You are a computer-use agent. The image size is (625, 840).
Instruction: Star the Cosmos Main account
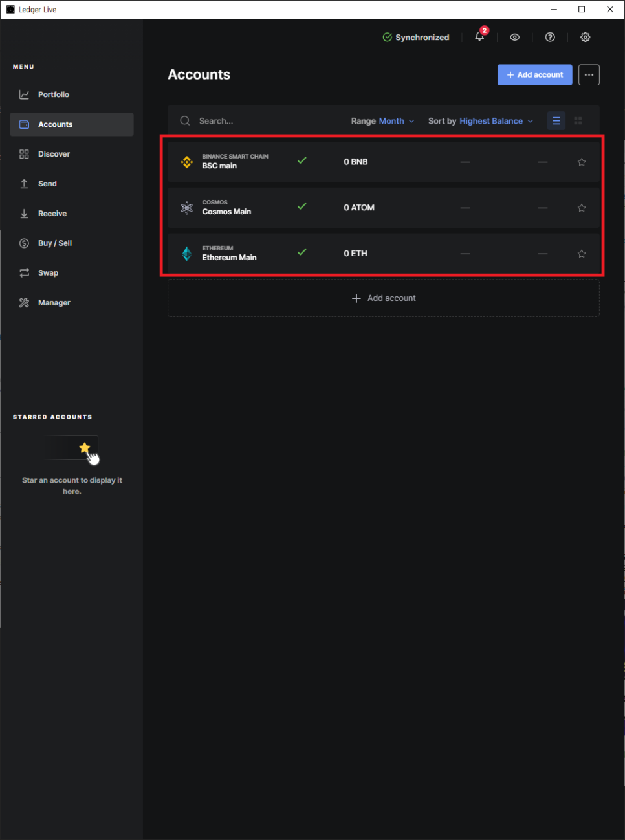[582, 208]
